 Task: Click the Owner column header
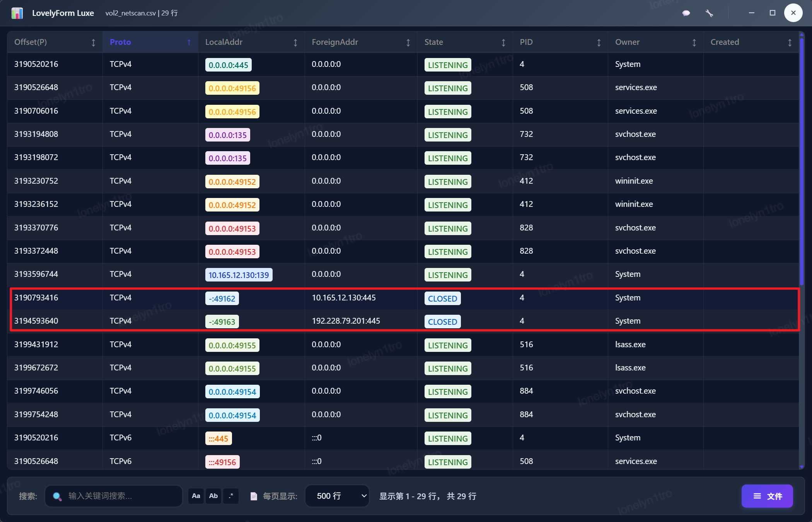coord(627,42)
